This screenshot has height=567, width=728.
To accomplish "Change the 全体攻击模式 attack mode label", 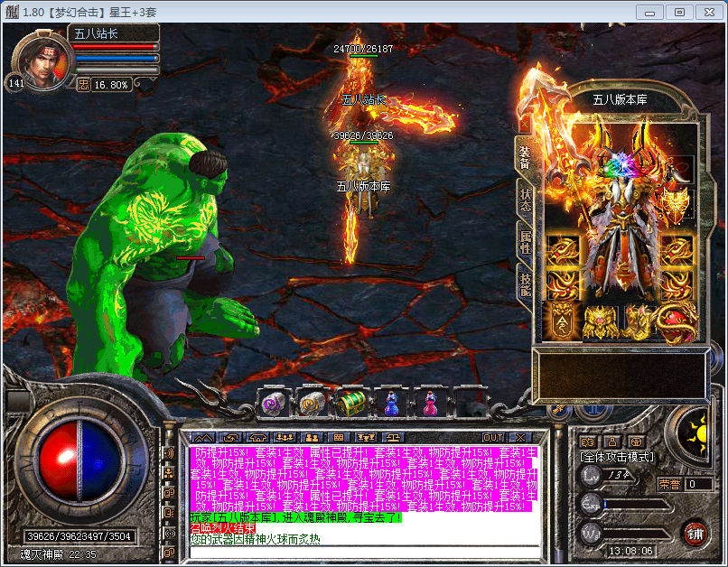I will [x=618, y=458].
